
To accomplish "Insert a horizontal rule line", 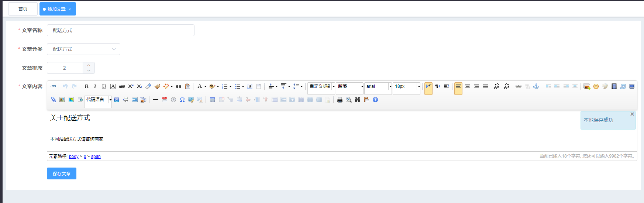I will pos(156,100).
